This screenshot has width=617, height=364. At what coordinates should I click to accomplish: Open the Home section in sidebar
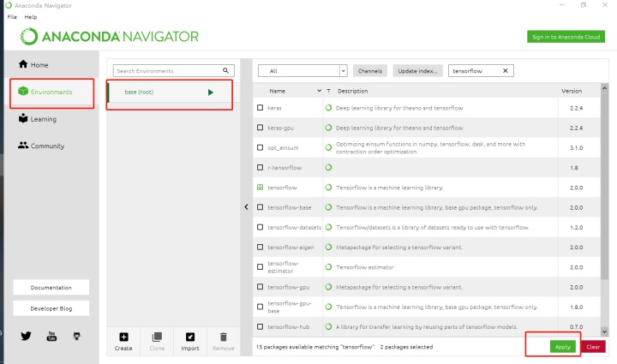tap(33, 64)
